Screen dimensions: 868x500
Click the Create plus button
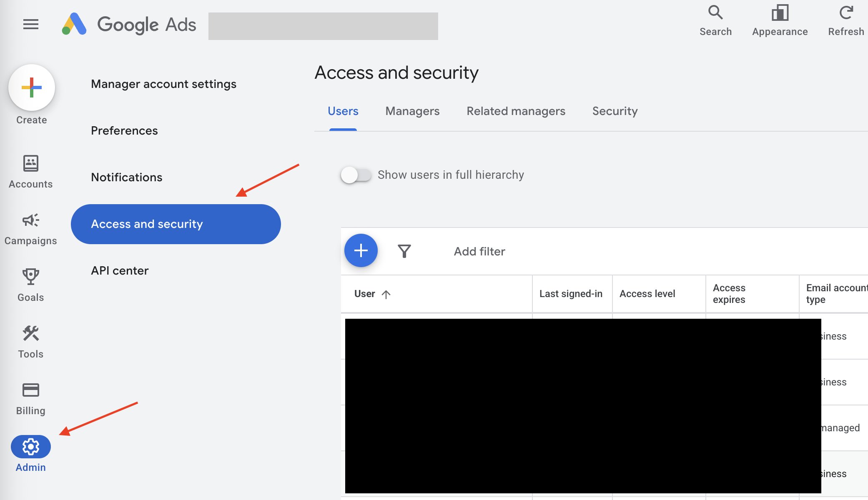(x=32, y=87)
